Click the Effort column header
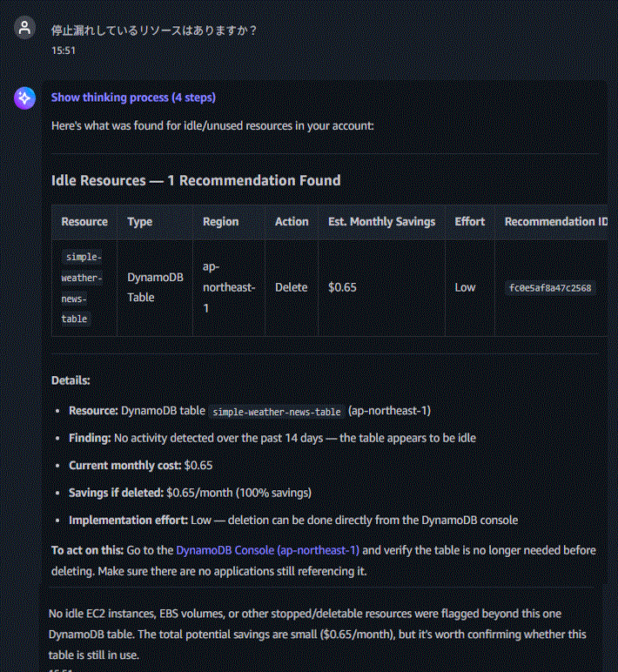Screen dimensions: 618x672 [x=470, y=222]
